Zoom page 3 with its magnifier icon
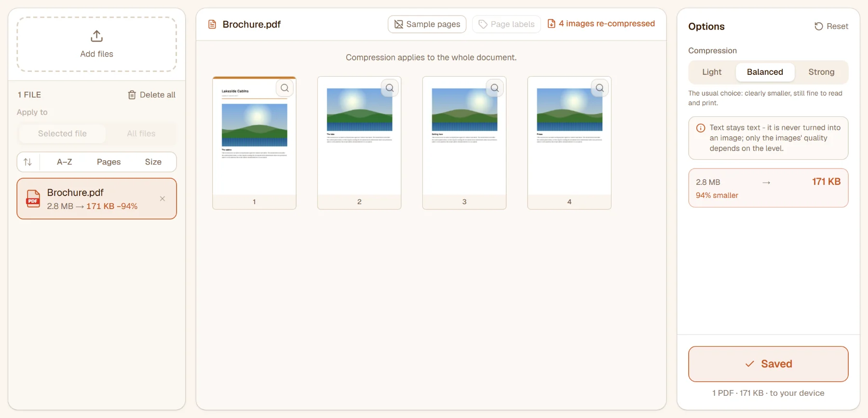 (495, 88)
